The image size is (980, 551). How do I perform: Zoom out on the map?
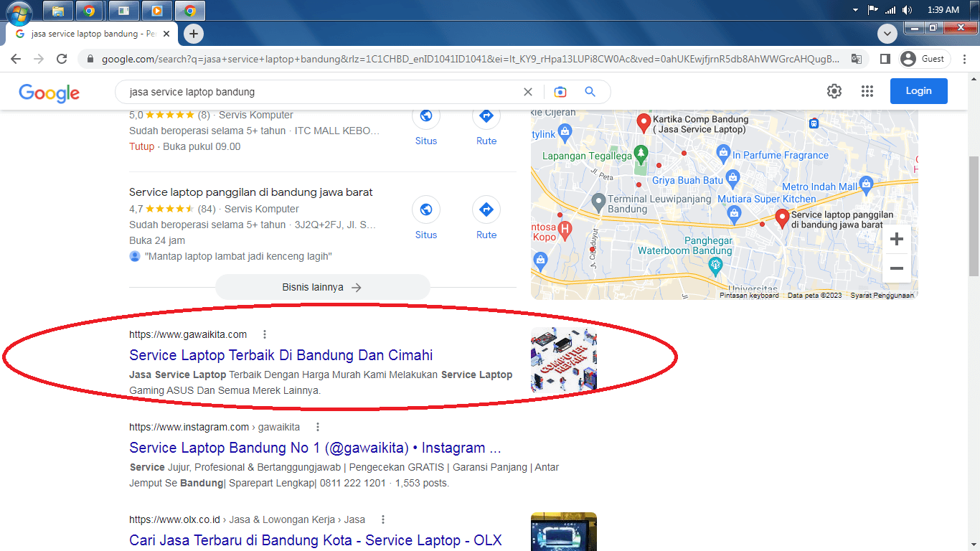896,268
